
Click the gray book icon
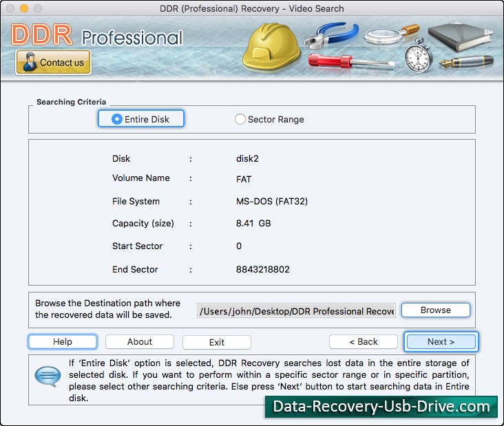point(461,37)
